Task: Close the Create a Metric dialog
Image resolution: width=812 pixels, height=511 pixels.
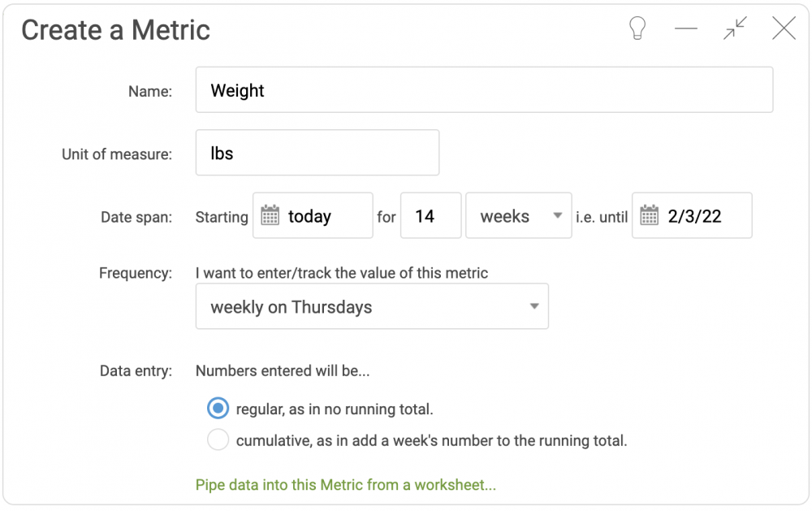Action: [x=784, y=28]
